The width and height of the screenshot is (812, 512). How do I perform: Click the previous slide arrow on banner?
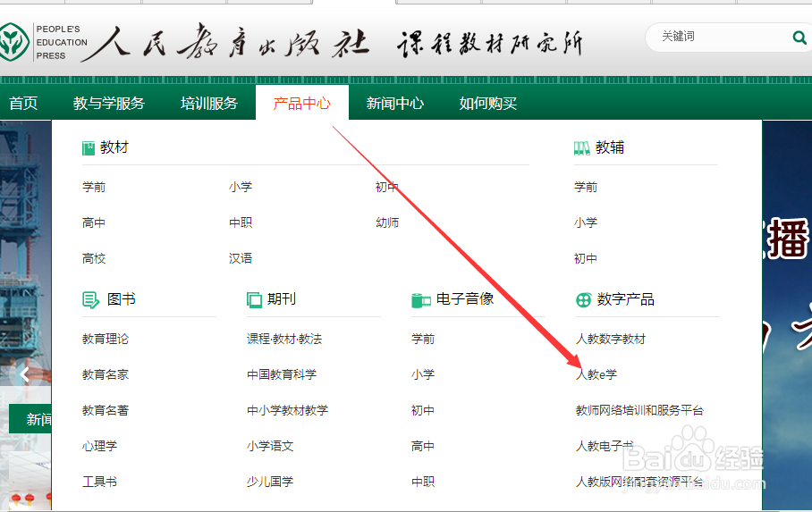tap(24, 374)
